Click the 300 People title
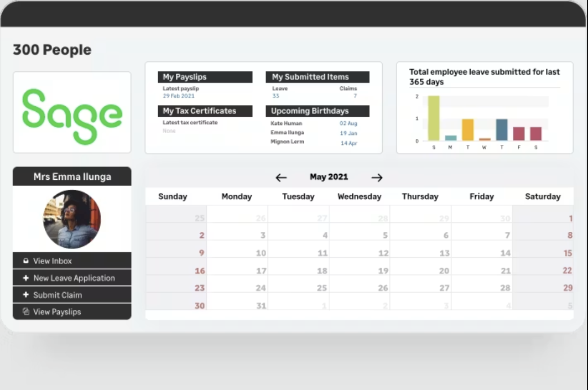588x390 pixels. [52, 50]
